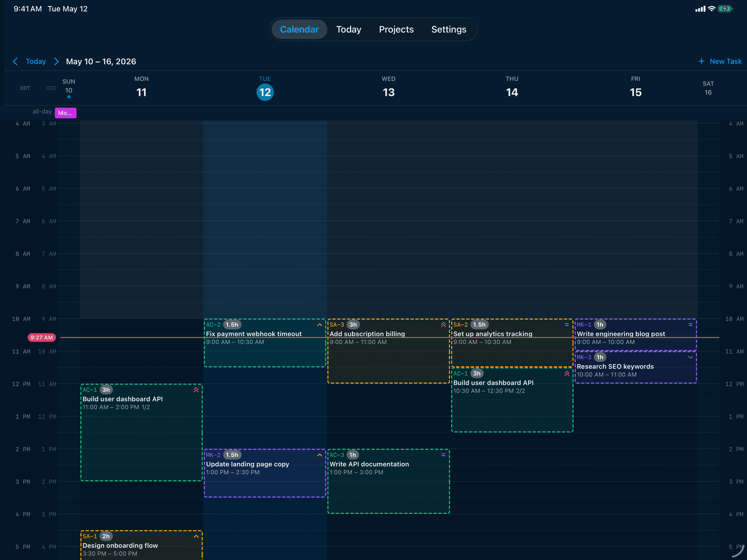Screen dimensions: 747x560
Task: Click priority icon on Write engineering blog post
Action: (690, 325)
